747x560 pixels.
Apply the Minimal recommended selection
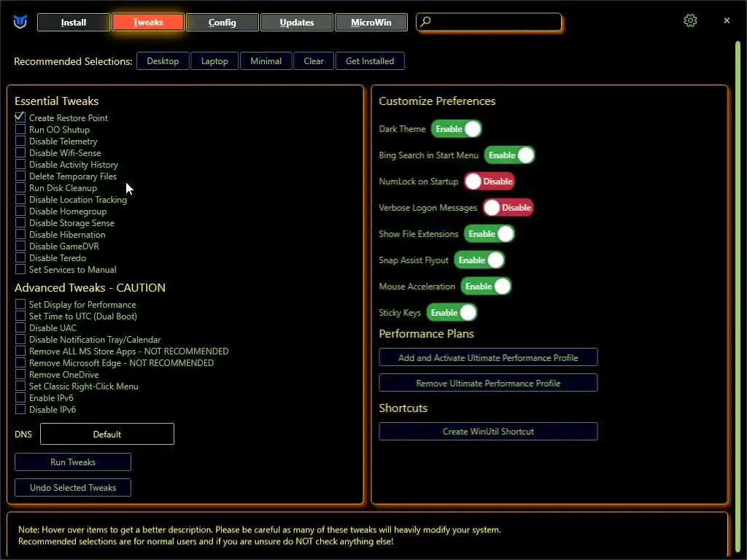pyautogui.click(x=266, y=61)
